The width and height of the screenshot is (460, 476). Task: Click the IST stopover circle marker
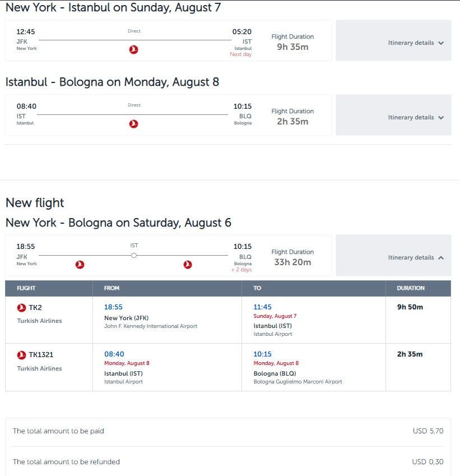coord(134,255)
